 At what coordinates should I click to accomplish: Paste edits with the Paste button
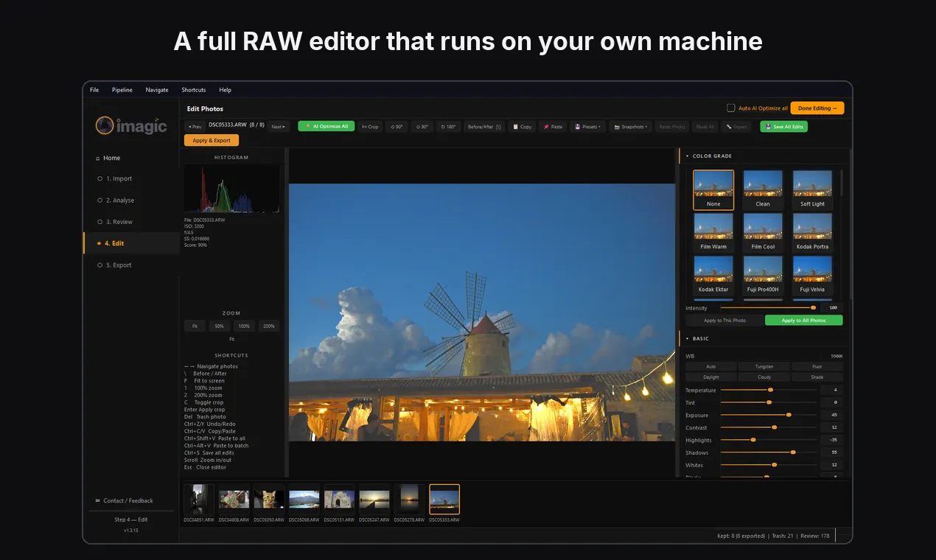pyautogui.click(x=553, y=127)
